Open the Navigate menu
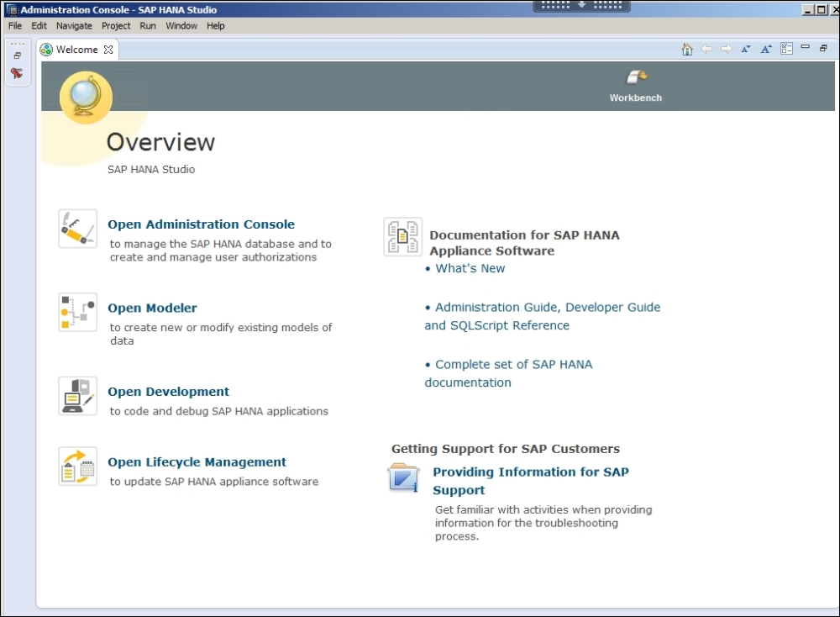 coord(74,26)
